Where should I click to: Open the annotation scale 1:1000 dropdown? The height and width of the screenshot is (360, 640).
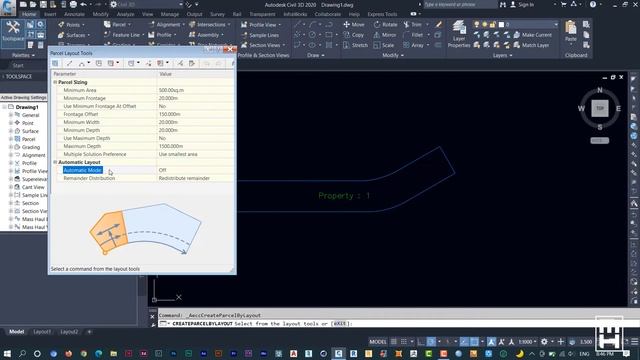click(x=527, y=342)
